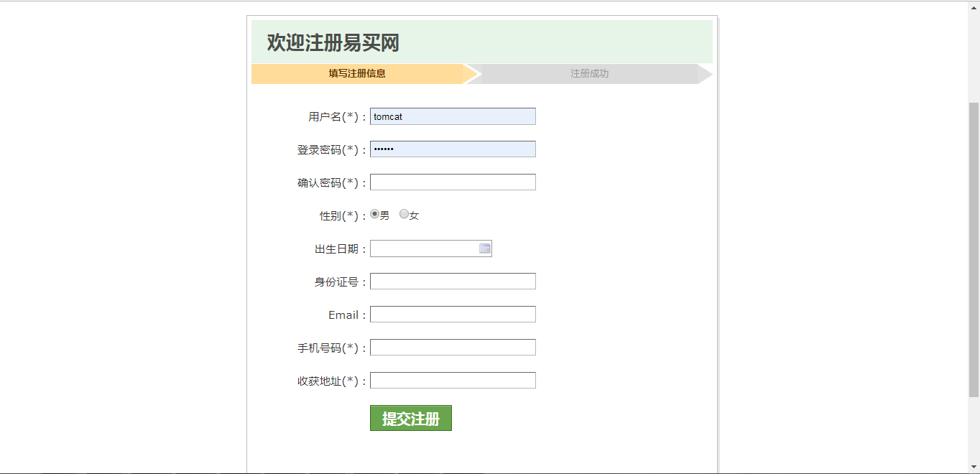Click the 收获地址 address field
Screen dimensions: 980x474
click(453, 381)
